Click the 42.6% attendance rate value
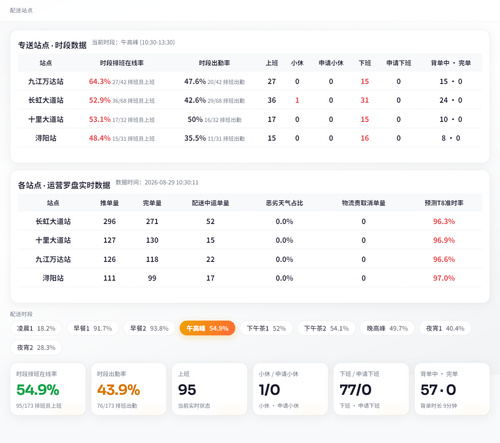Screen dimensions: 500x443 click(195, 100)
